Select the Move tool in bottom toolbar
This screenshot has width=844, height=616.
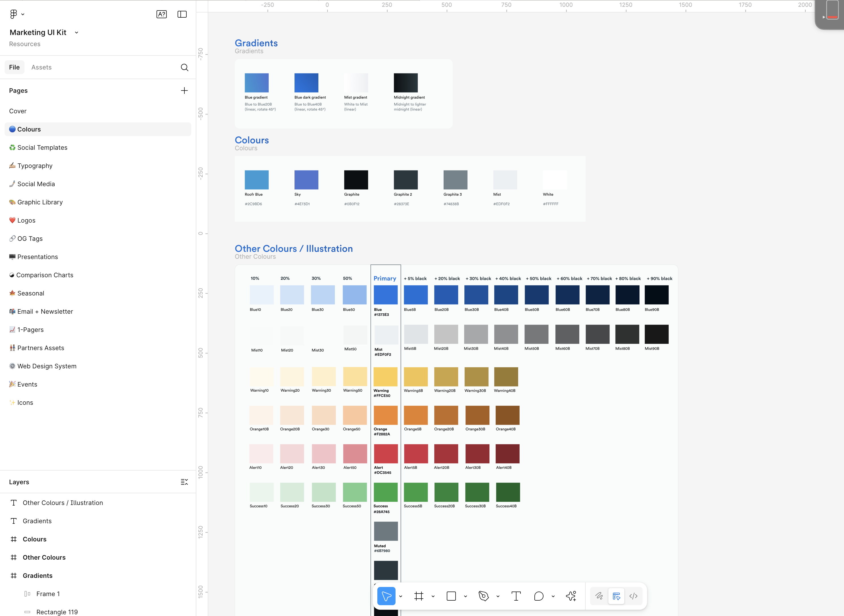click(x=386, y=596)
